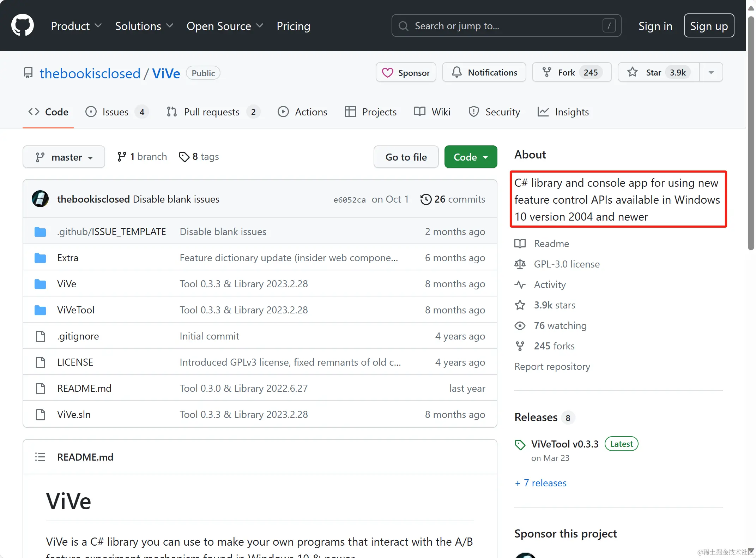Image resolution: width=756 pixels, height=558 pixels.
Task: Click the Notifications bell icon
Action: coord(457,72)
